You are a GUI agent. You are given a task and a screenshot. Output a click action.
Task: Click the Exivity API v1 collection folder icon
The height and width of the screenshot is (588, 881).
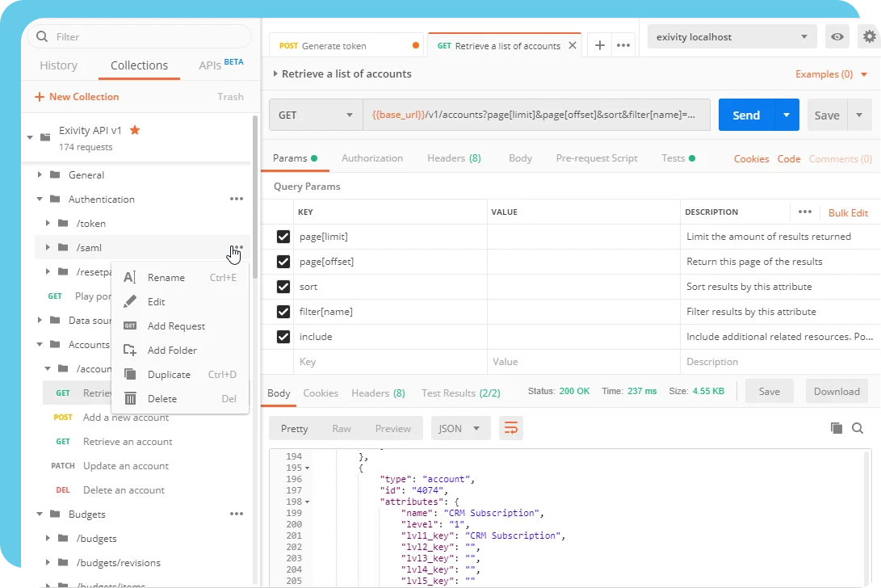pos(45,136)
